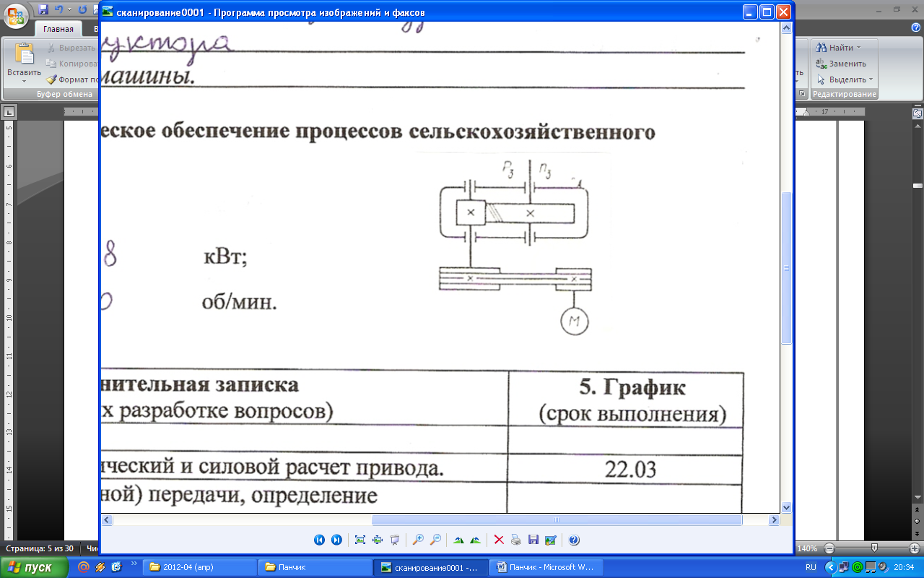Open Выделить dropdown in Editing group
Viewport: 924px width, 578px height.
(845, 79)
